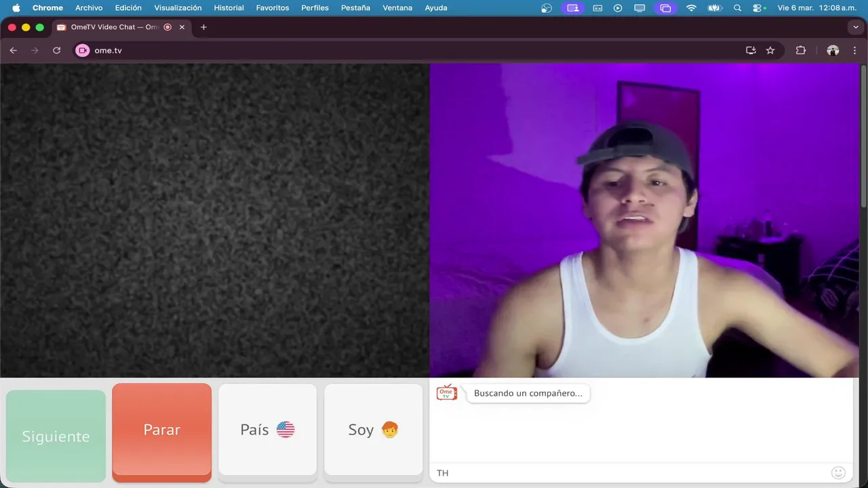Click the camera site-info icon in address bar
Screen dimensions: 868x488
pos(83,50)
